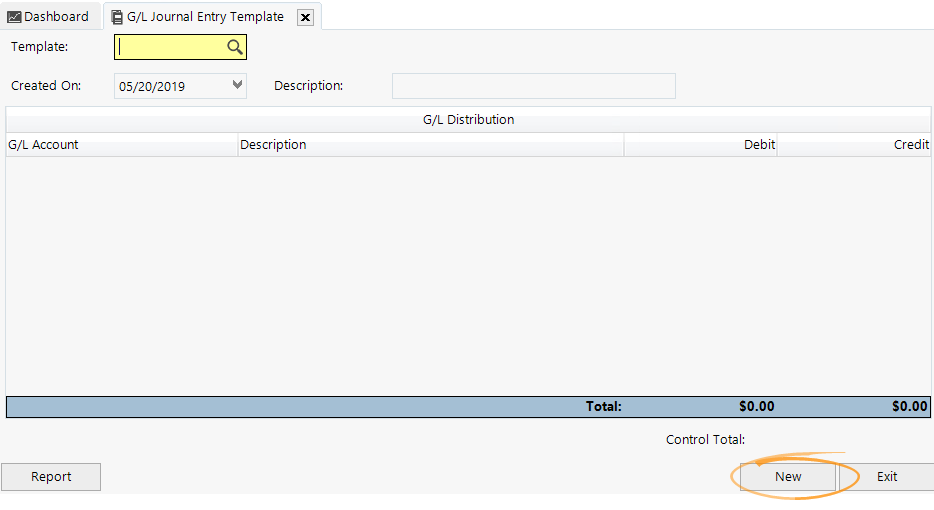Click the Template search magnifier icon
The image size is (934, 510).
point(234,47)
